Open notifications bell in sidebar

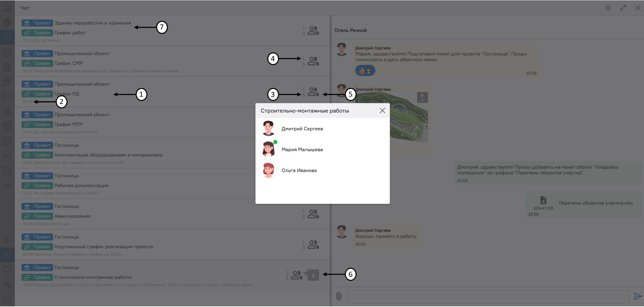[x=7, y=270]
